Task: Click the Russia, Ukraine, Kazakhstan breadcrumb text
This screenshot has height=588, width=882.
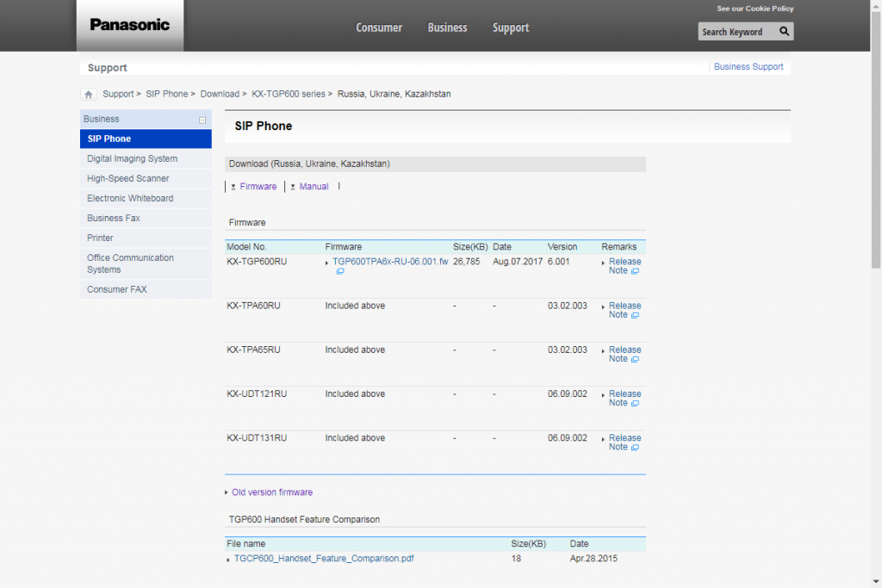Action: coord(394,94)
